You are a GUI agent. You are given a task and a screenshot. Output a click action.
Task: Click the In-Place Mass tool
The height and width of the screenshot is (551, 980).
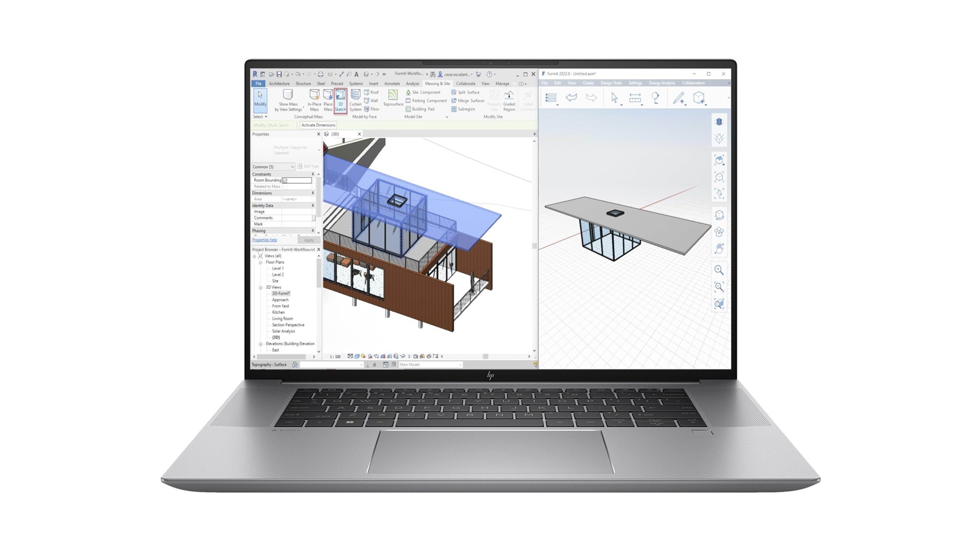click(314, 100)
